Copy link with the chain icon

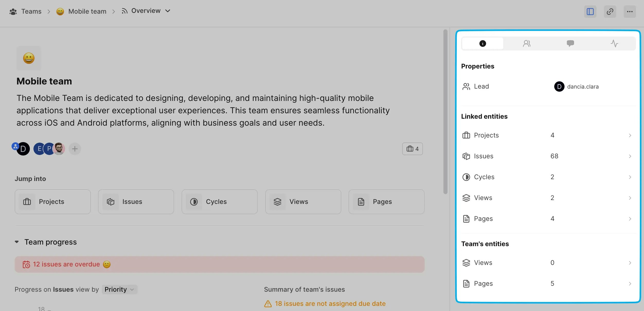(610, 12)
